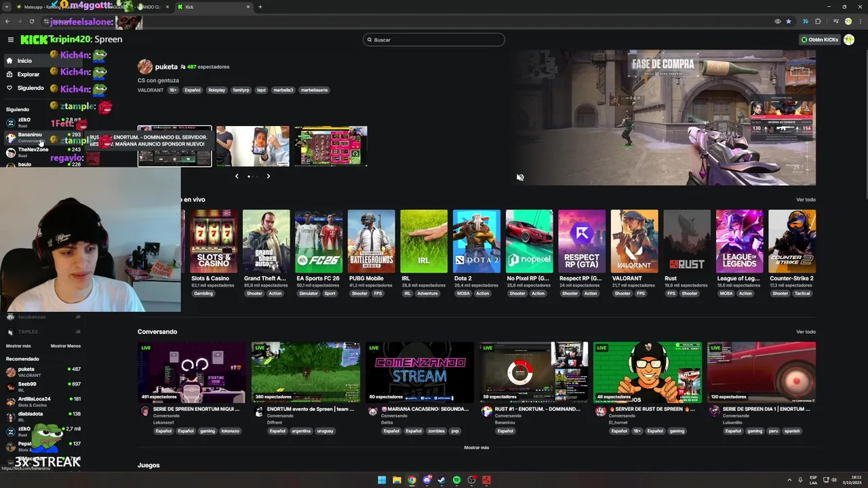Show hidden system tray icons
Screen dimensions: 868x488
tap(791, 480)
